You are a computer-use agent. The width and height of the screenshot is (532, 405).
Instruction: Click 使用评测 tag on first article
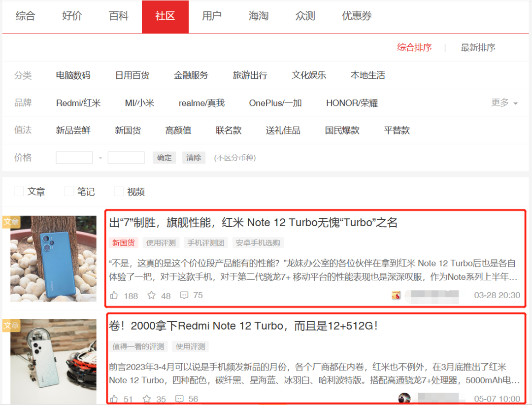pyautogui.click(x=161, y=243)
